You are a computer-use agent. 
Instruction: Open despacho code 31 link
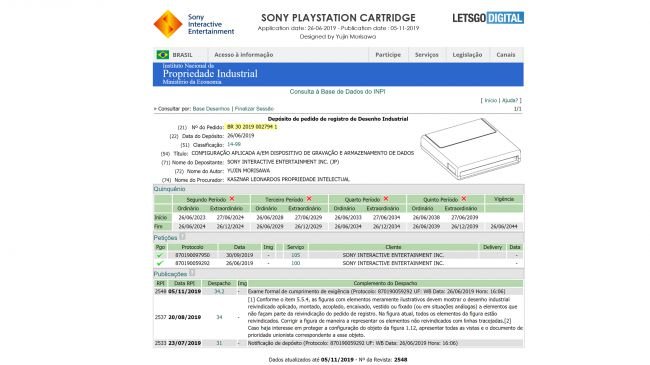219,343
